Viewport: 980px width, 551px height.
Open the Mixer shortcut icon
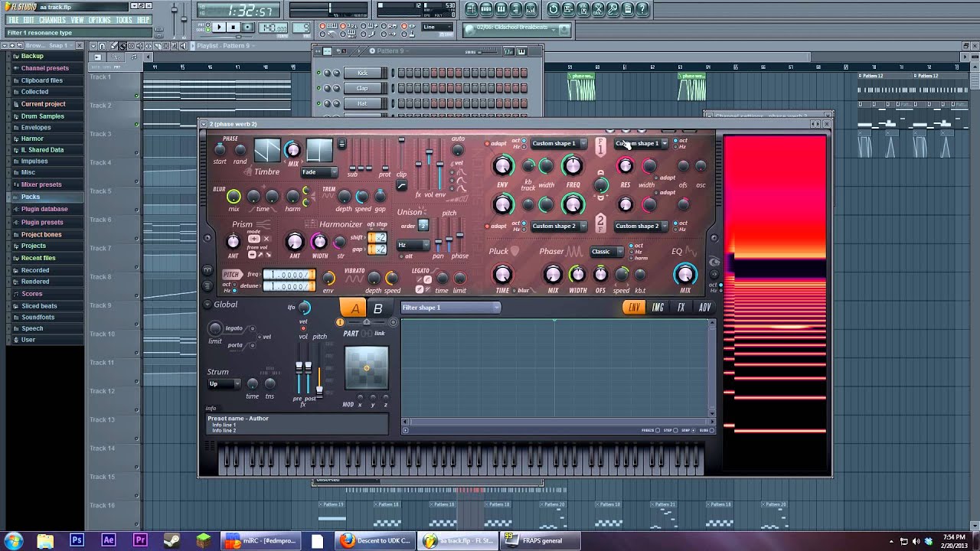coord(531,9)
